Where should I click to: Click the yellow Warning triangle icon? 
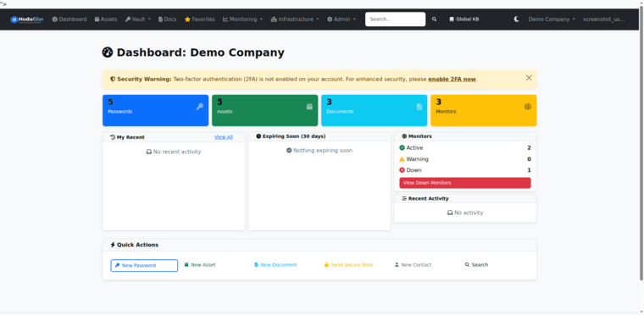click(402, 159)
